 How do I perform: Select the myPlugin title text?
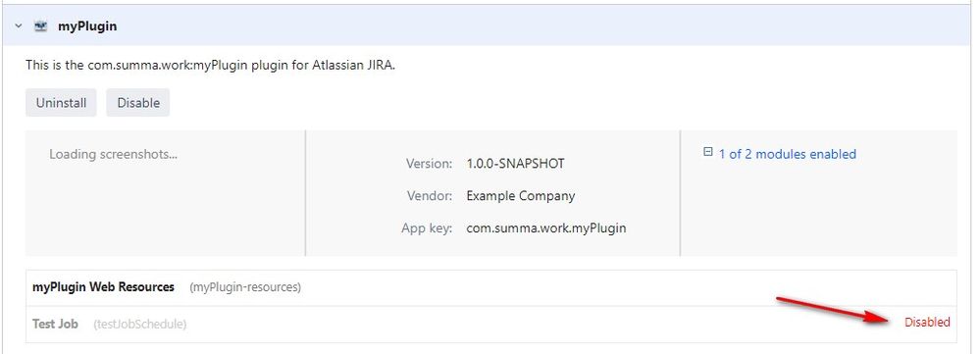(87, 26)
